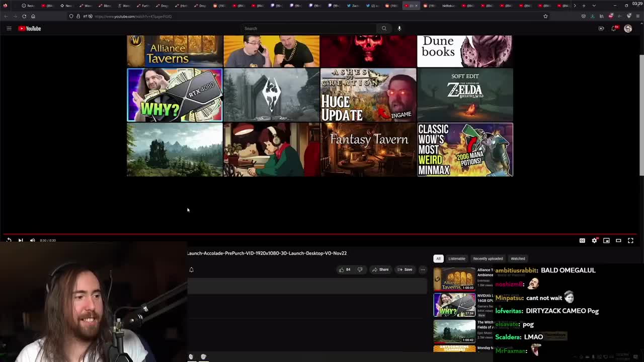
Task: Switch to the Nitrfobot browser tab
Action: (x=448, y=6)
